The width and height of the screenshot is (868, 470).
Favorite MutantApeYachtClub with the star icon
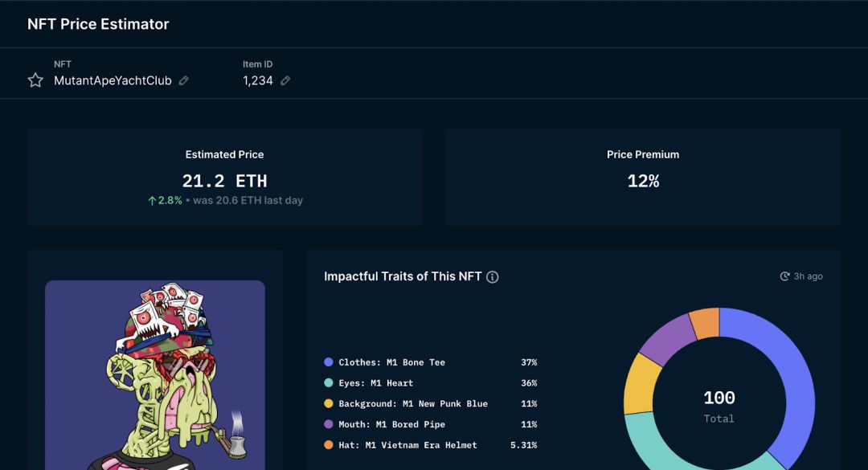point(35,80)
